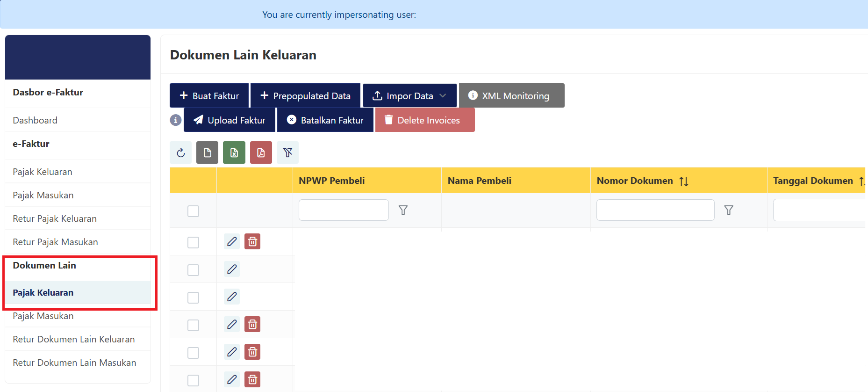Click the red Delete Invoices button
This screenshot has height=392, width=868.
click(x=424, y=120)
